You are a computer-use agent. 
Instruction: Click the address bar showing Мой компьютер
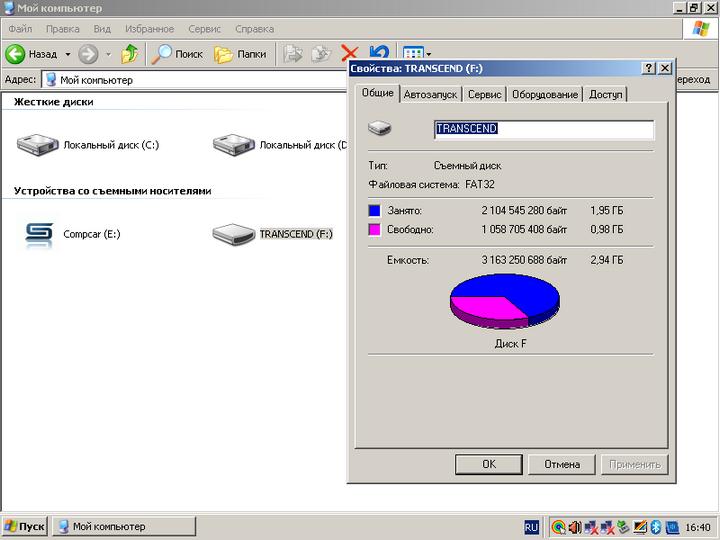pyautogui.click(x=195, y=80)
